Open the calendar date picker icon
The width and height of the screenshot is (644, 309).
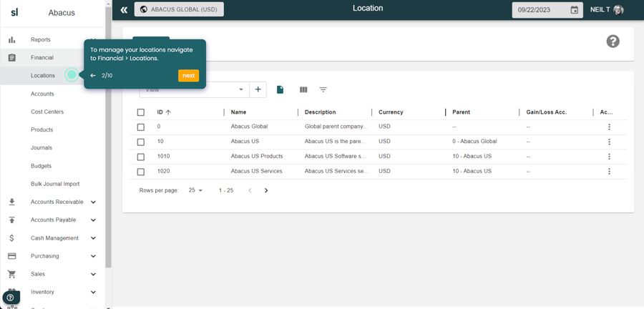[x=575, y=10]
